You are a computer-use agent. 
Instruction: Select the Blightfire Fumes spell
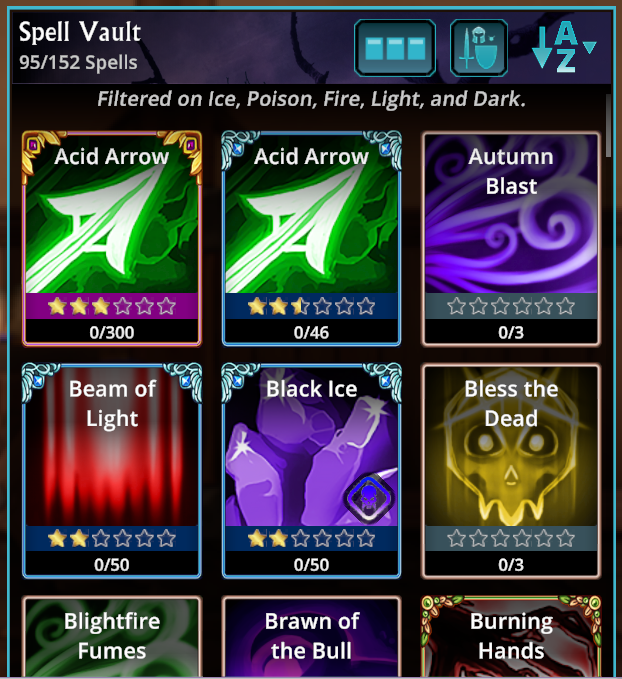tap(112, 637)
